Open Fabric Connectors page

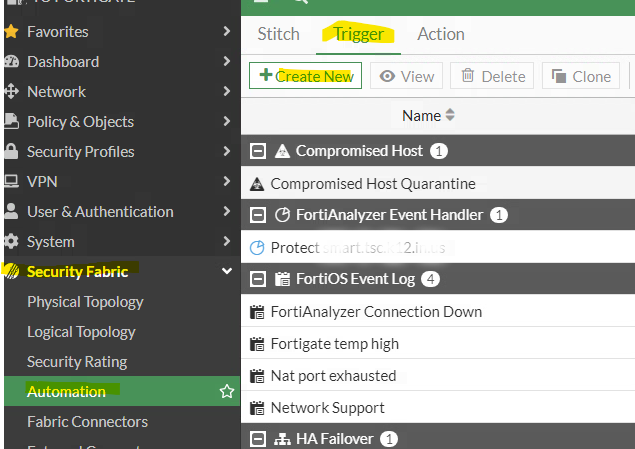87,421
